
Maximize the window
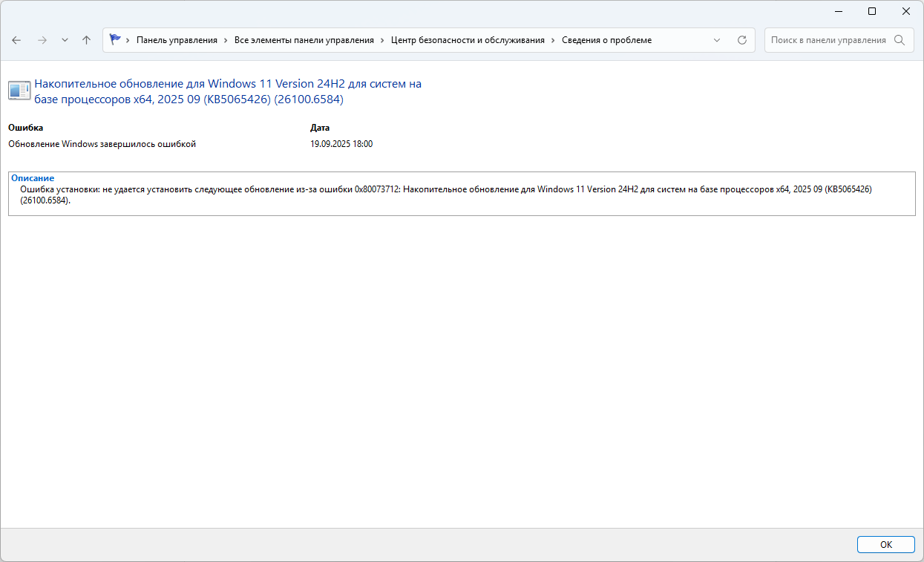click(872, 11)
